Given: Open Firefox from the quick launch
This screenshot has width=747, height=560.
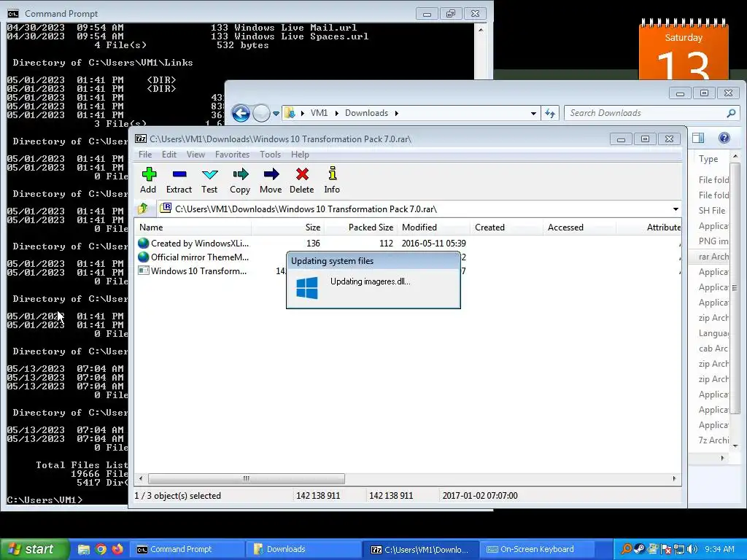Looking at the screenshot, I should (117, 549).
